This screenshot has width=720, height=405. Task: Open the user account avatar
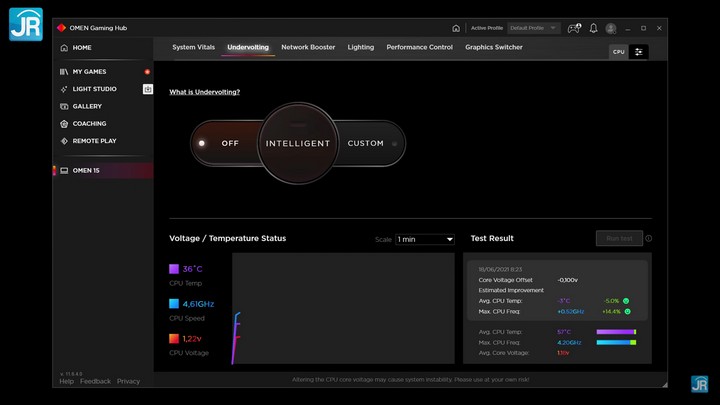pyautogui.click(x=610, y=28)
